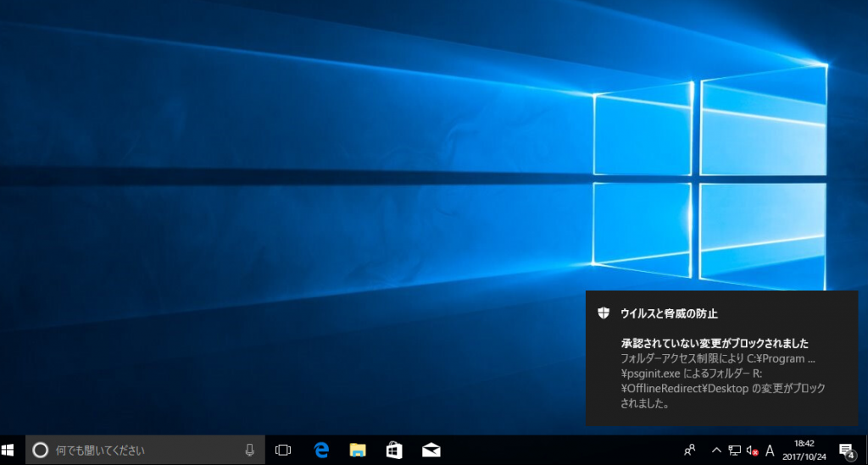Image resolution: width=868 pixels, height=465 pixels.
Task: Open File Explorer from the taskbar
Action: click(x=358, y=450)
